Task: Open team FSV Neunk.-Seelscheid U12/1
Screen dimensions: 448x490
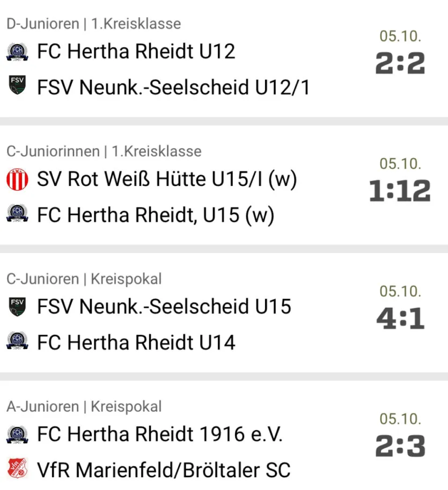Action: pos(173,87)
